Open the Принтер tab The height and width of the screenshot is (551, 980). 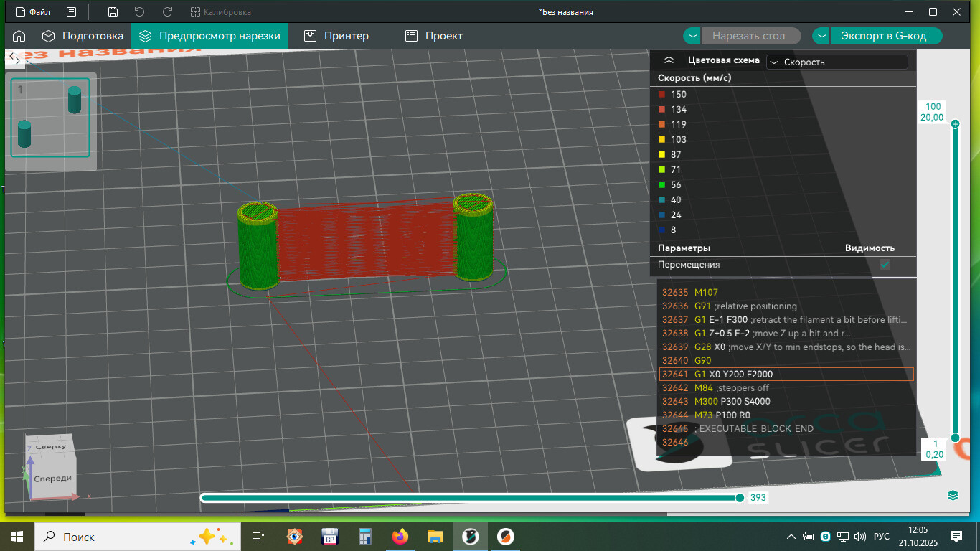pos(336,36)
